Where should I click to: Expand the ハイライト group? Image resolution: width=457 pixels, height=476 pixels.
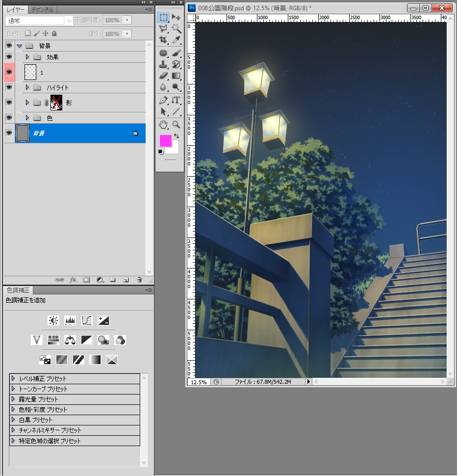pyautogui.click(x=27, y=87)
